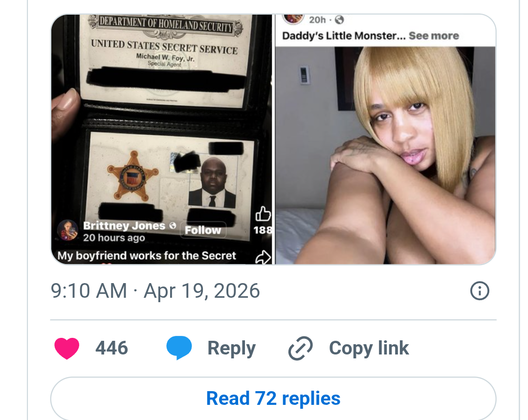Open the 9:10 AM Apr 19, 2026 timestamp
Viewport: 528px width, 420px height.
155,290
